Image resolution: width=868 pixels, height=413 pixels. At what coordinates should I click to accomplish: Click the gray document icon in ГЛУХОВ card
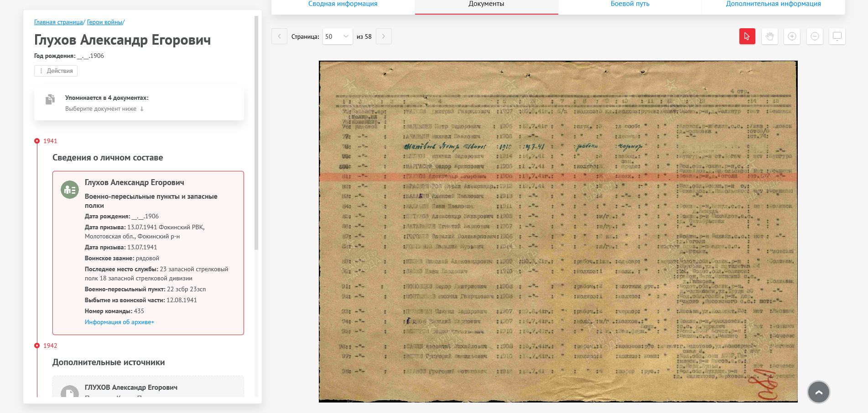tap(70, 392)
